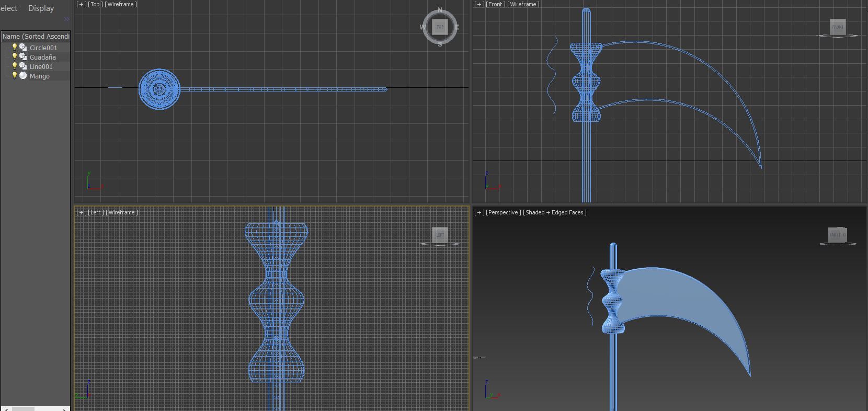Open the Top viewport [+] general menu
This screenshot has height=411, width=868.
tap(81, 4)
